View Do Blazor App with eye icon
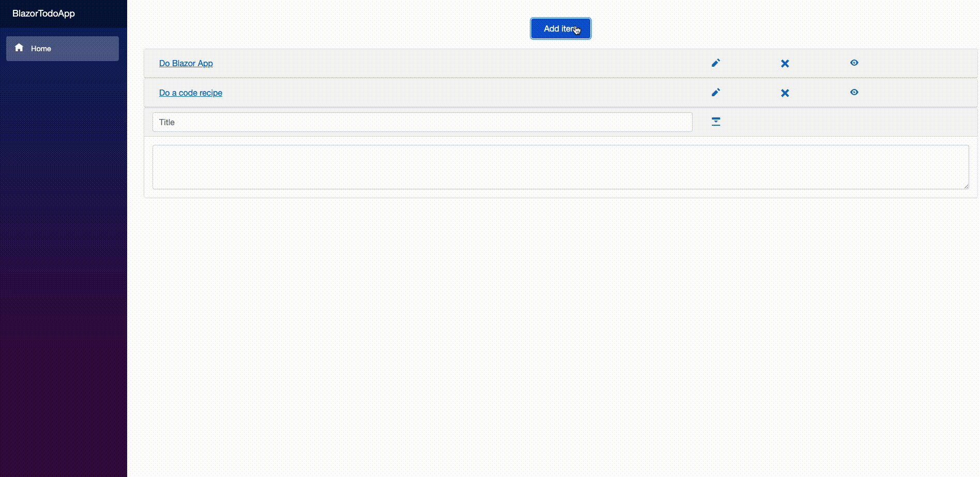The height and width of the screenshot is (477, 980). (x=854, y=63)
